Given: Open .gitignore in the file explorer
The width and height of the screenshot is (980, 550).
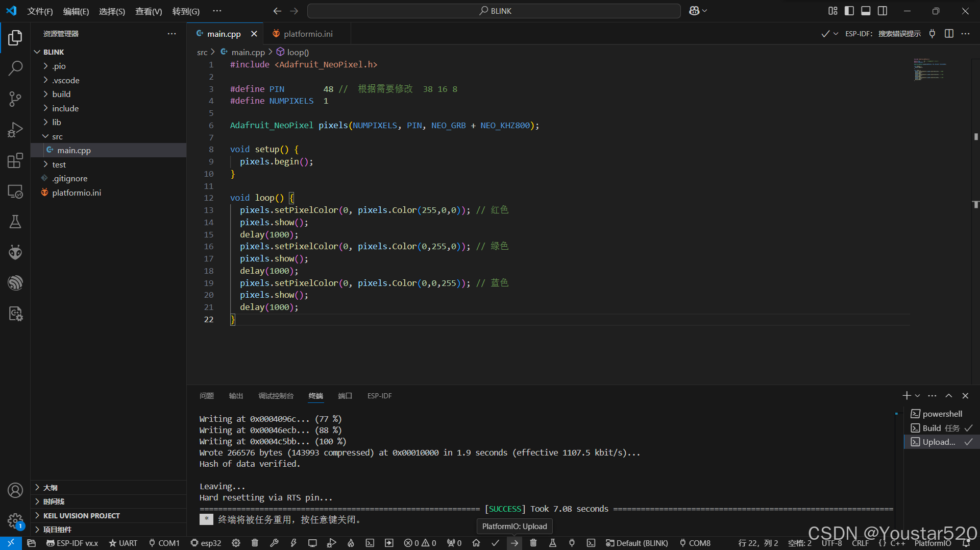Looking at the screenshot, I should coord(108,179).
